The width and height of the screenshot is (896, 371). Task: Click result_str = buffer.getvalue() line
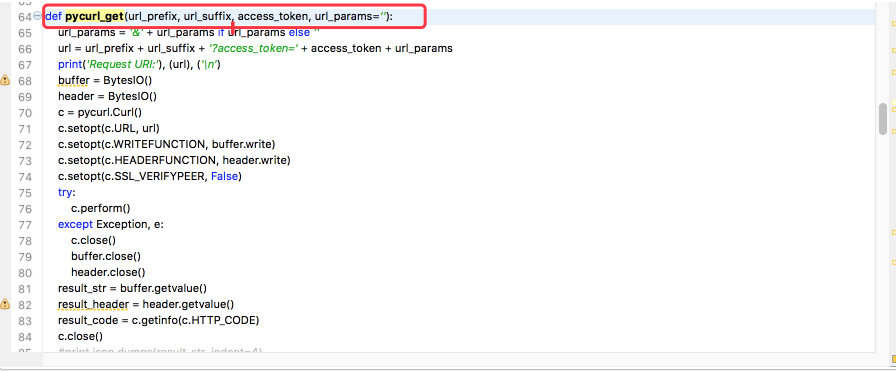132,289
